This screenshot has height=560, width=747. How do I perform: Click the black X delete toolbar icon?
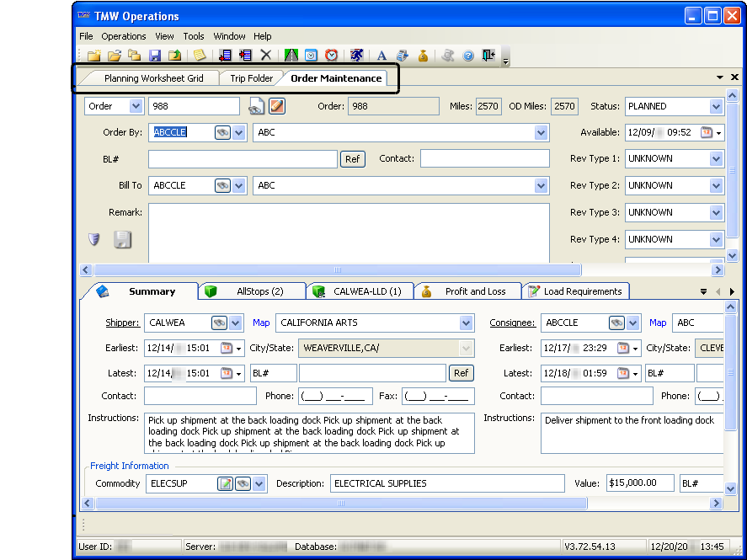pyautogui.click(x=266, y=56)
